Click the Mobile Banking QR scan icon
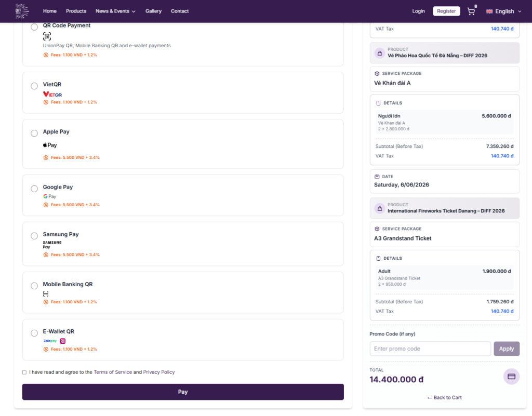Screen dimensions: 532x416 [46, 293]
